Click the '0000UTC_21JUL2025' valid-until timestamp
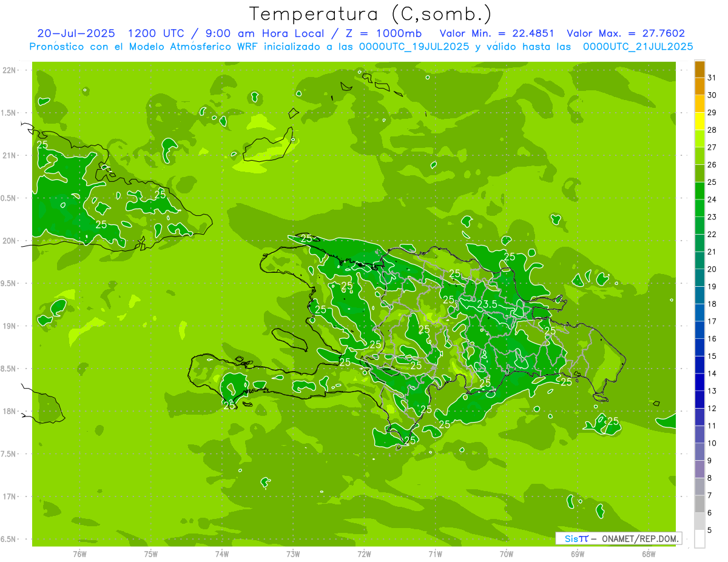Screen dimensions: 728x562 pyautogui.click(x=638, y=46)
